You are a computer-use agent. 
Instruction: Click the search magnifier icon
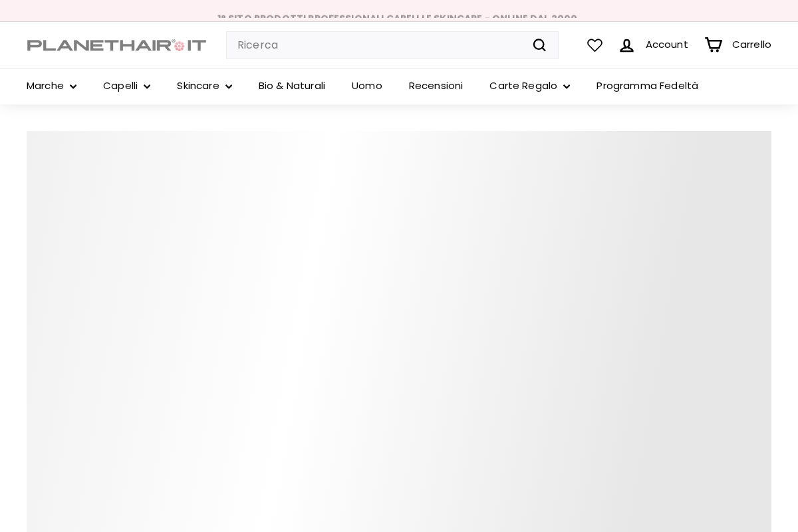(539, 45)
